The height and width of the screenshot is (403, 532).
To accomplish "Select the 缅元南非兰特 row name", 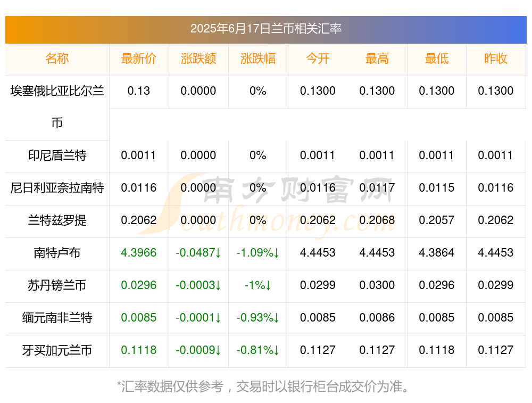I will [57, 318].
